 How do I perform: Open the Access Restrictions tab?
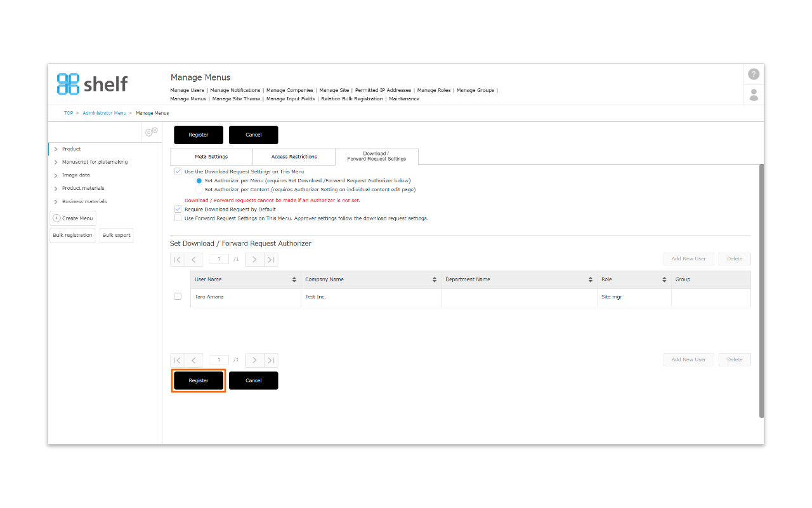[294, 157]
